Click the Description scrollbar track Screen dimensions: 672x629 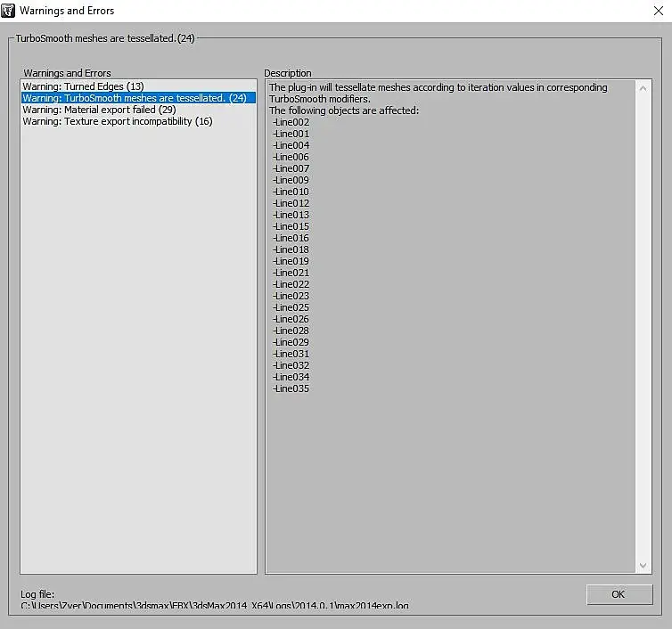coord(643,327)
